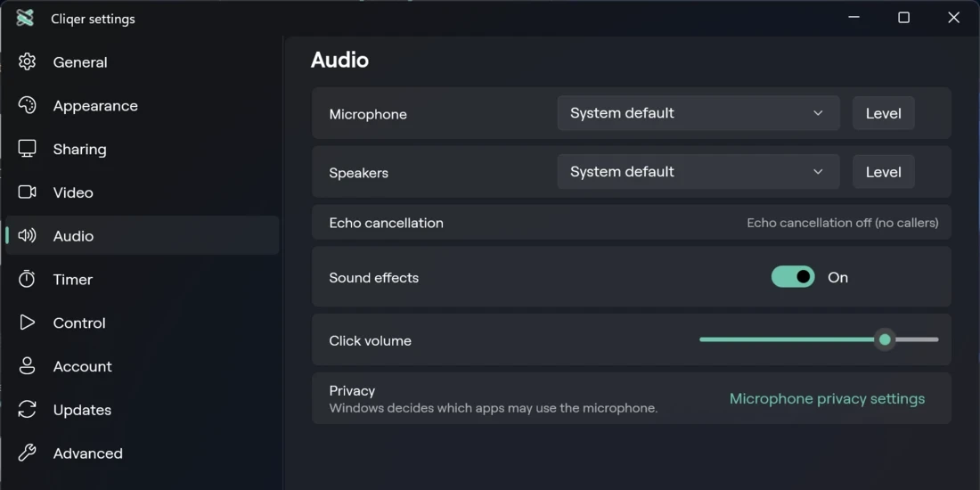Click the Speakers Level button
The height and width of the screenshot is (490, 980).
click(883, 172)
